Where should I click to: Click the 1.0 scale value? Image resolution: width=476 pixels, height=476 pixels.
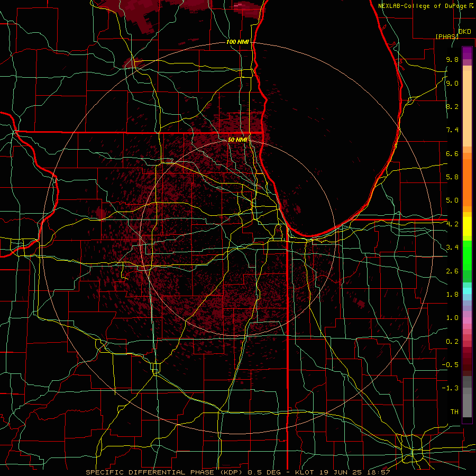452,318
